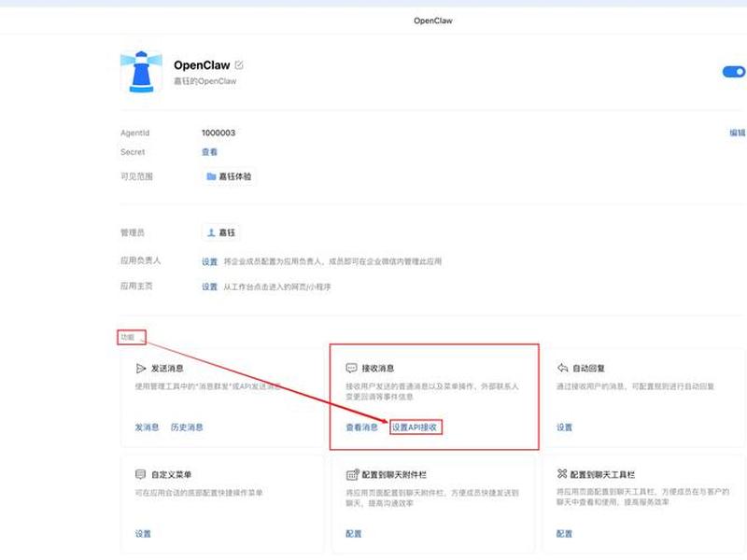Screen dimensions: 747x560
Task: Click 设置API接收 link
Action: click(x=415, y=427)
